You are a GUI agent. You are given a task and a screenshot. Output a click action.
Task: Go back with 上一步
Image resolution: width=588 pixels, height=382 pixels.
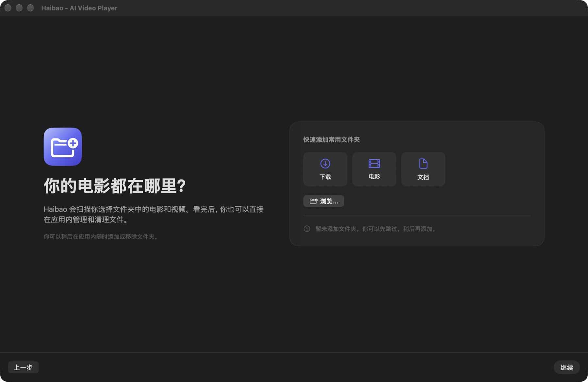[23, 367]
